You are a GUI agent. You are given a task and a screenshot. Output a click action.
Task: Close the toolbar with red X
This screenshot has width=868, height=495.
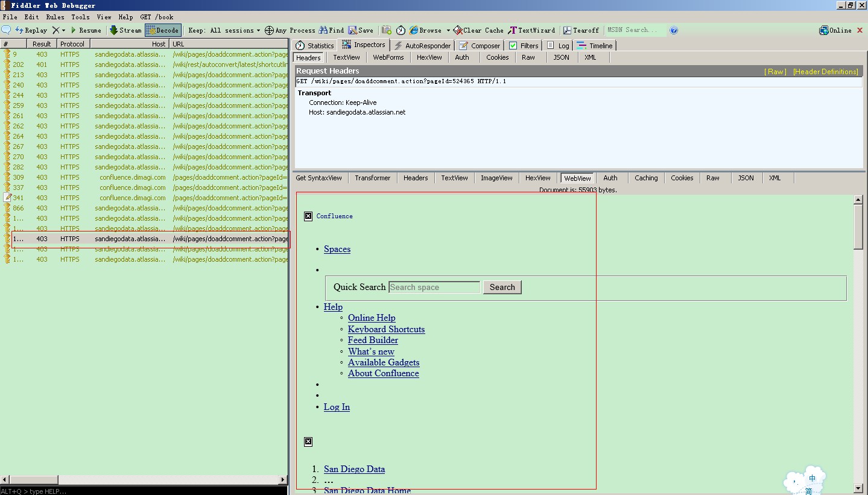tap(860, 30)
